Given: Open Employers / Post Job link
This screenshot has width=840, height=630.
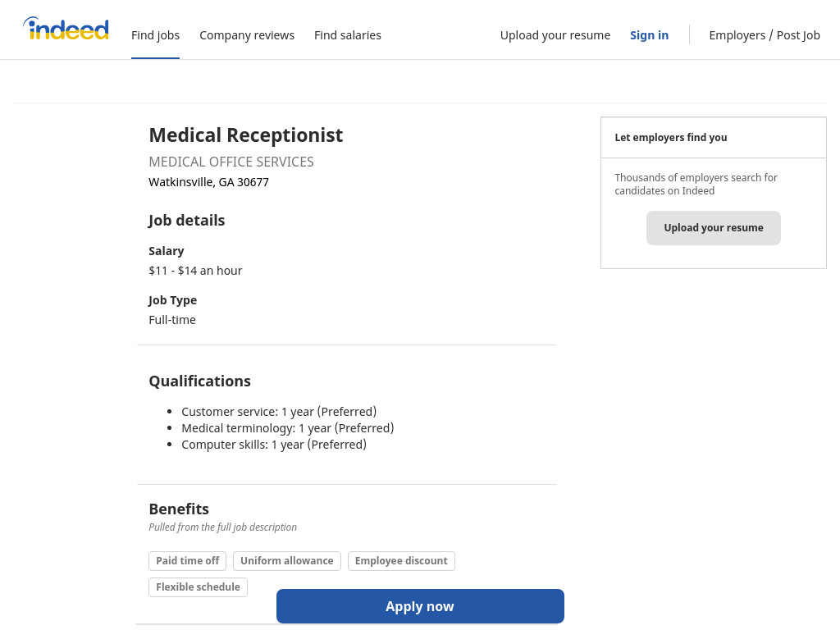Looking at the screenshot, I should click(765, 35).
